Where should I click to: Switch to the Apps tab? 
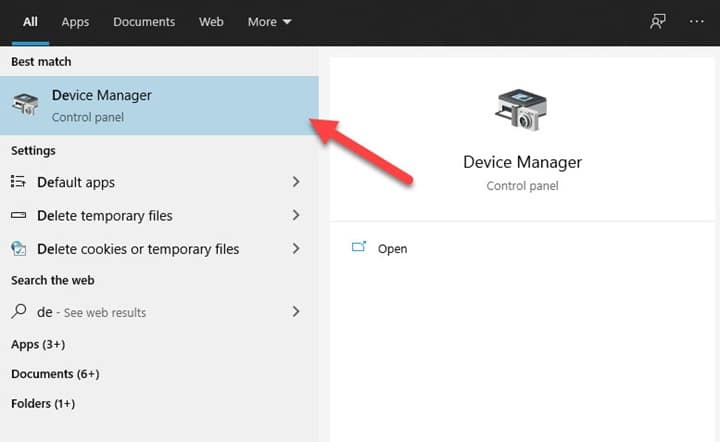click(x=75, y=22)
